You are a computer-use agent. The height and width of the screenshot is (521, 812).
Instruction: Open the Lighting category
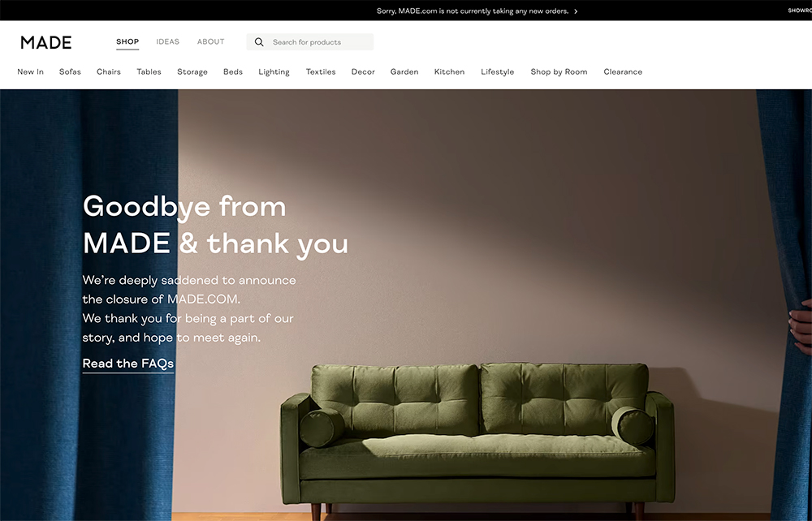pos(274,72)
